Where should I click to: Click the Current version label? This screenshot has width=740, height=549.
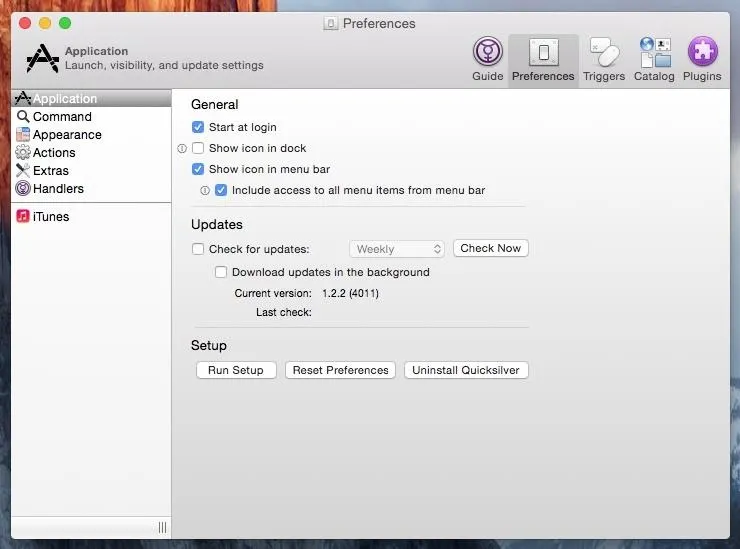click(273, 293)
